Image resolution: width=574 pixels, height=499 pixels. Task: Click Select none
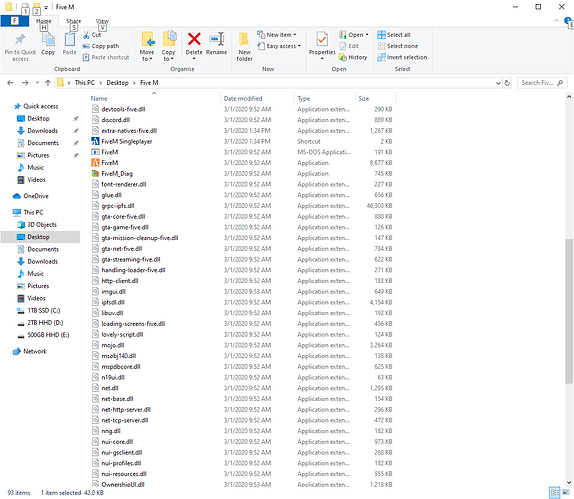tap(398, 46)
